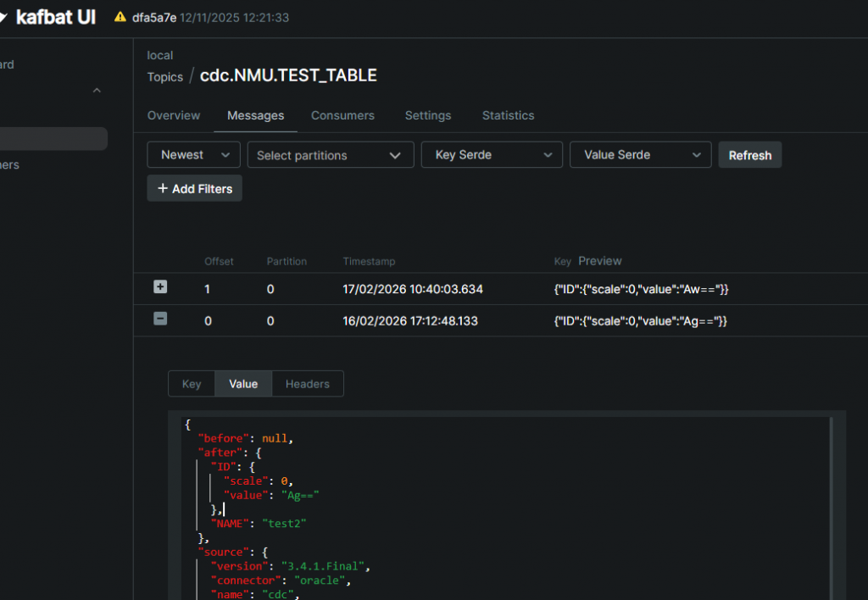The image size is (868, 600).
Task: Click the yellow warning icon beside dfa5a7e
Action: coord(120,18)
